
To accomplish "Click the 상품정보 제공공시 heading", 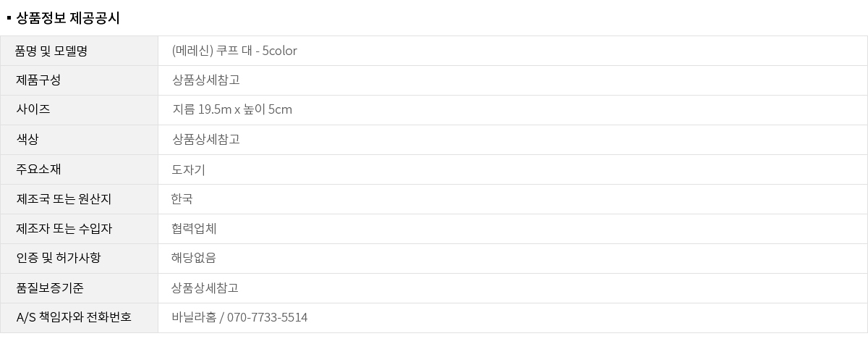I will 67,18.
